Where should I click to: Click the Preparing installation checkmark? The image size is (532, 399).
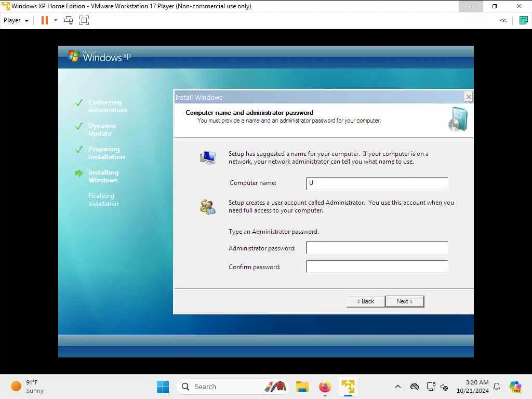(x=79, y=149)
